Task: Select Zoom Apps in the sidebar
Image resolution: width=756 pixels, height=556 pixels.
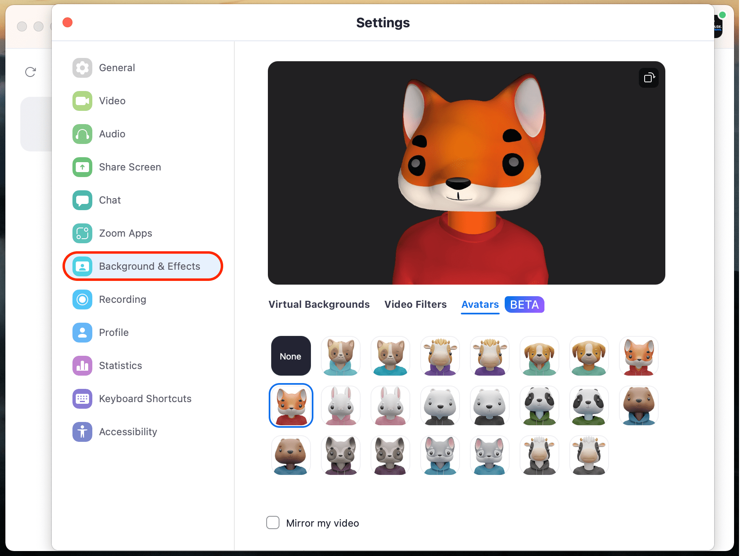Action: coord(143,233)
